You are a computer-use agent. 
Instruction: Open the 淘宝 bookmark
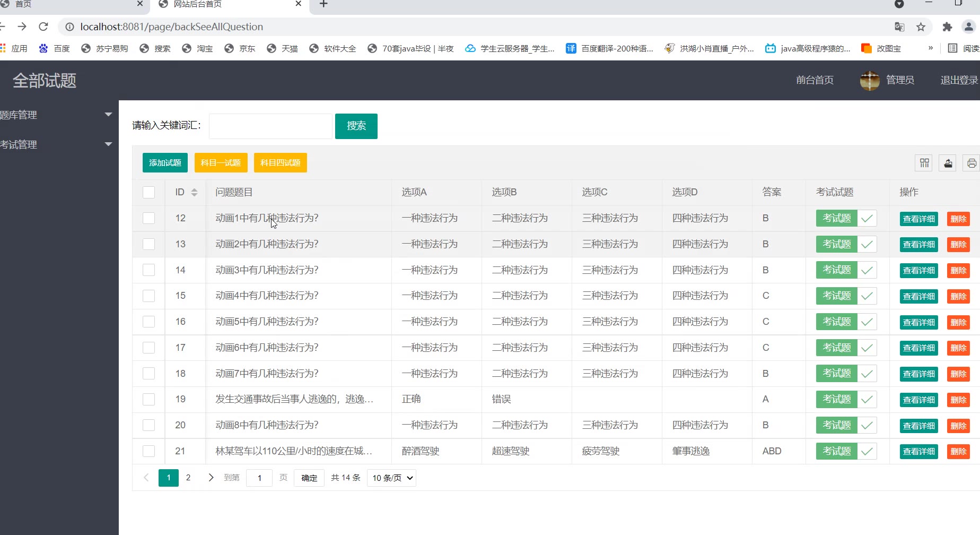[x=197, y=48]
